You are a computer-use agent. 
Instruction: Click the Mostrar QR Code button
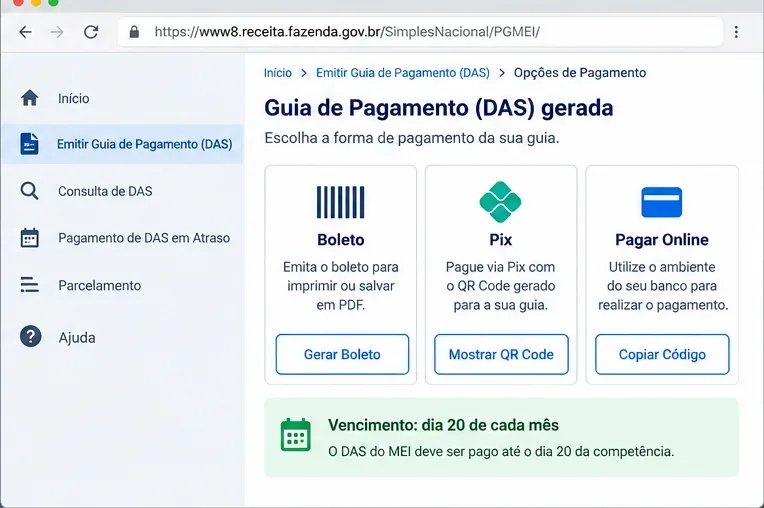[501, 354]
